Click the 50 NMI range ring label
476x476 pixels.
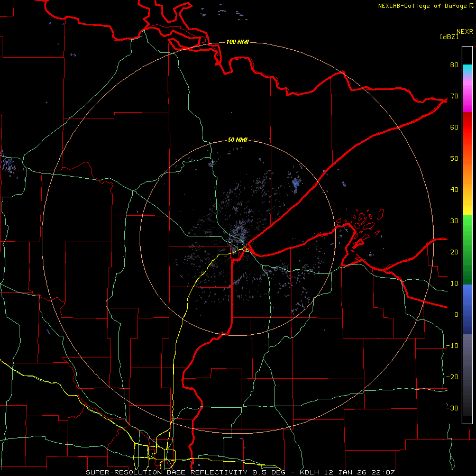pyautogui.click(x=237, y=140)
